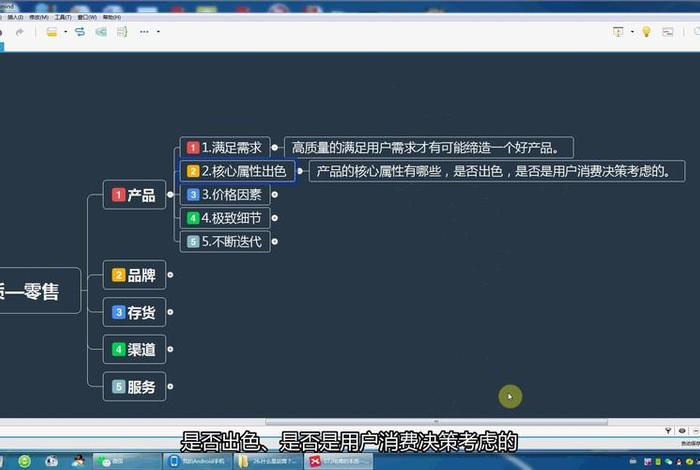Click orange priority 2 marker on 核心属性出色
The height and width of the screenshot is (470, 700).
click(x=193, y=171)
